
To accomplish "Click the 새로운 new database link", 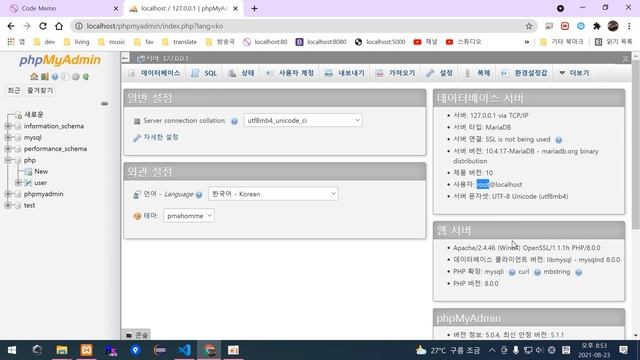I will click(x=33, y=115).
